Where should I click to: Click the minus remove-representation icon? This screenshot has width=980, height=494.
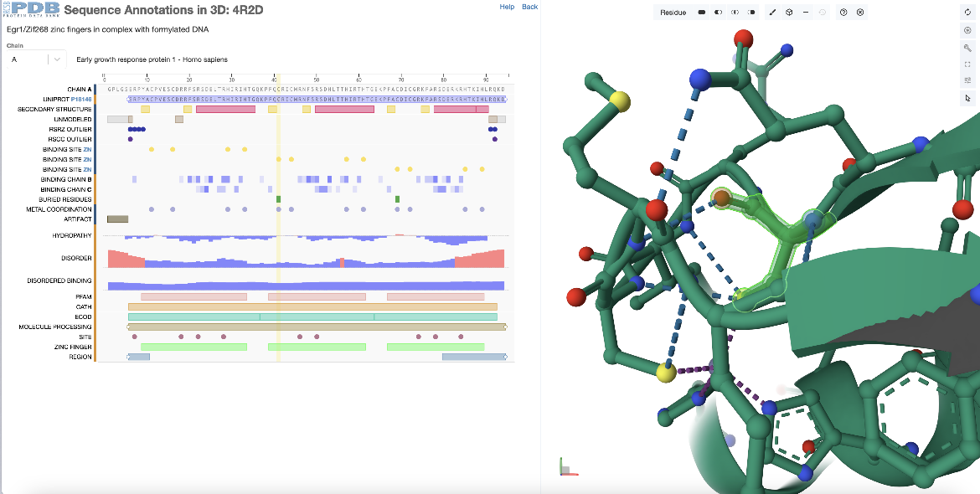pyautogui.click(x=806, y=13)
